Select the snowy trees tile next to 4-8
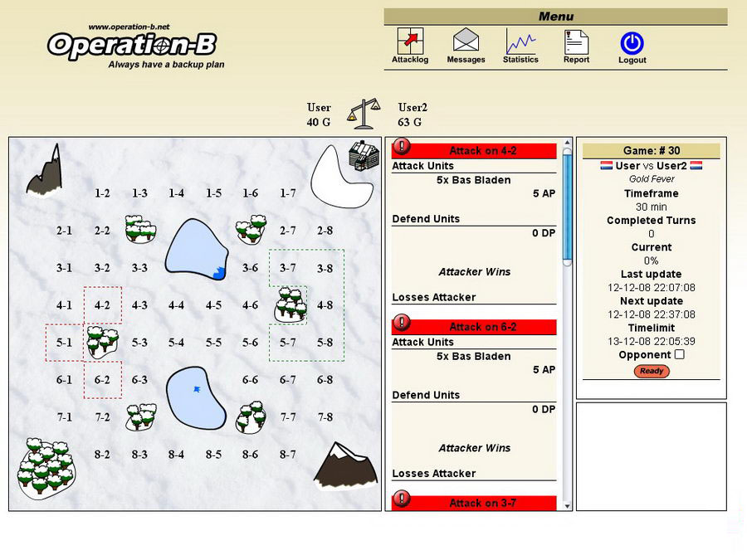The image size is (747, 560). (x=290, y=304)
